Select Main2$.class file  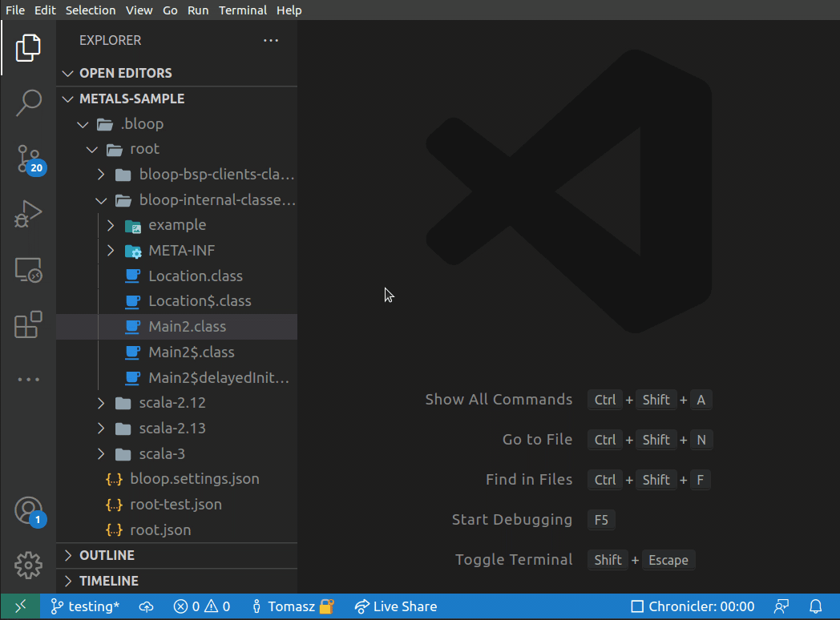pyautogui.click(x=177, y=352)
